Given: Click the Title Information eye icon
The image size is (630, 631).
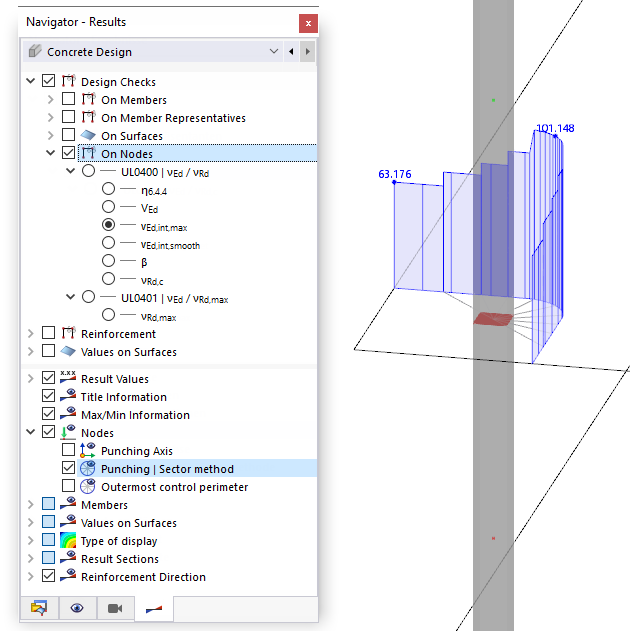Looking at the screenshot, I should tap(68, 395).
